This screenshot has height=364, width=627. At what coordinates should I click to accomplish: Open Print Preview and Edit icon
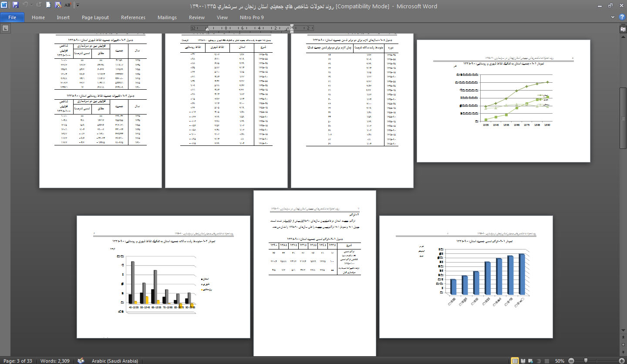coord(58,6)
